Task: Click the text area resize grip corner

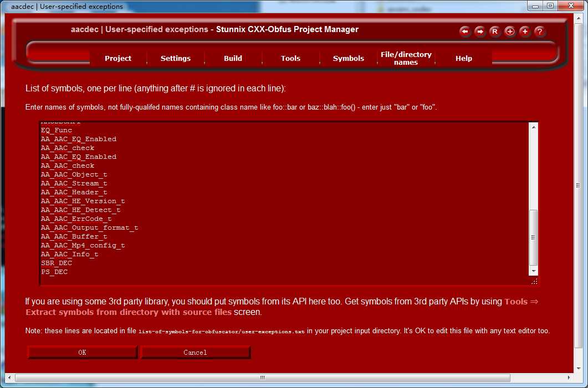Action: pos(534,281)
